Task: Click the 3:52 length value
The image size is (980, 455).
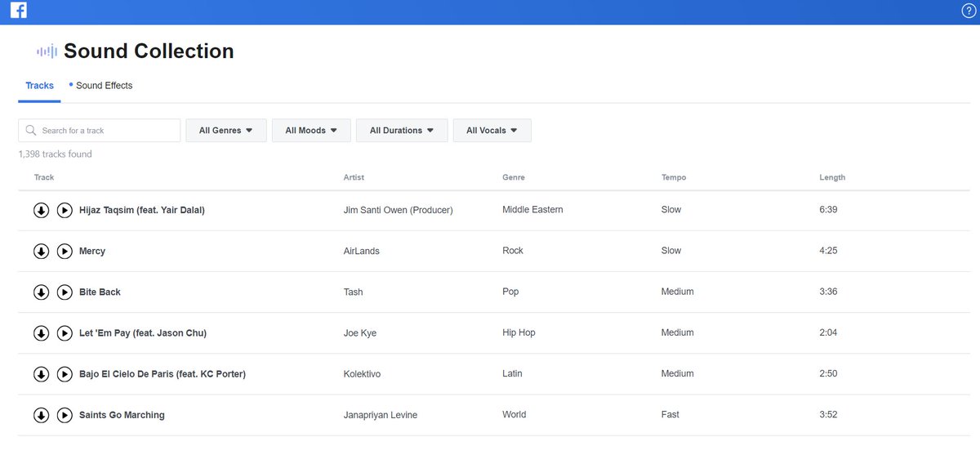Action: [x=828, y=414]
